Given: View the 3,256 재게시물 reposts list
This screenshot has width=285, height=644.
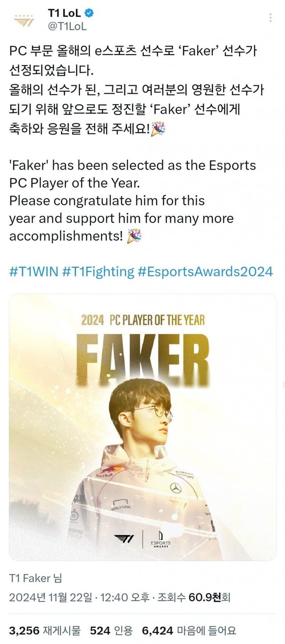Looking at the screenshot, I should 45,630.
